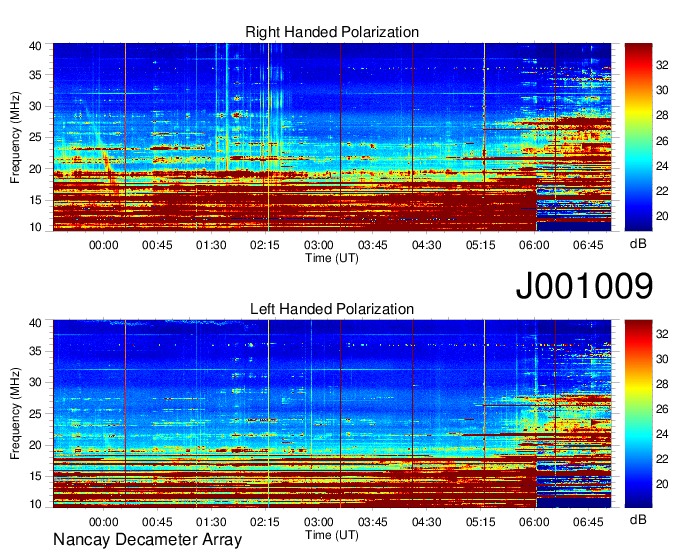Click the 00:00 time tick under Left Handed plot
The width and height of the screenshot is (680, 552).
[x=104, y=522]
